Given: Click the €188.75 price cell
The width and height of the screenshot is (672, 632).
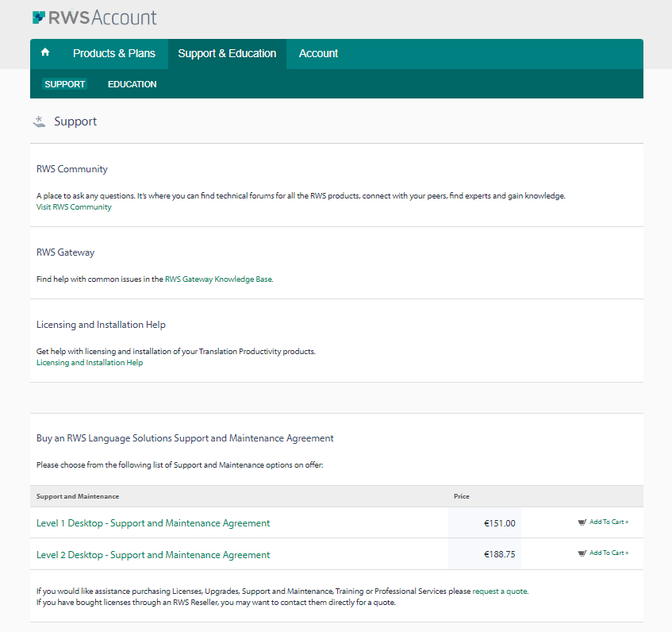Looking at the screenshot, I should tap(485, 554).
